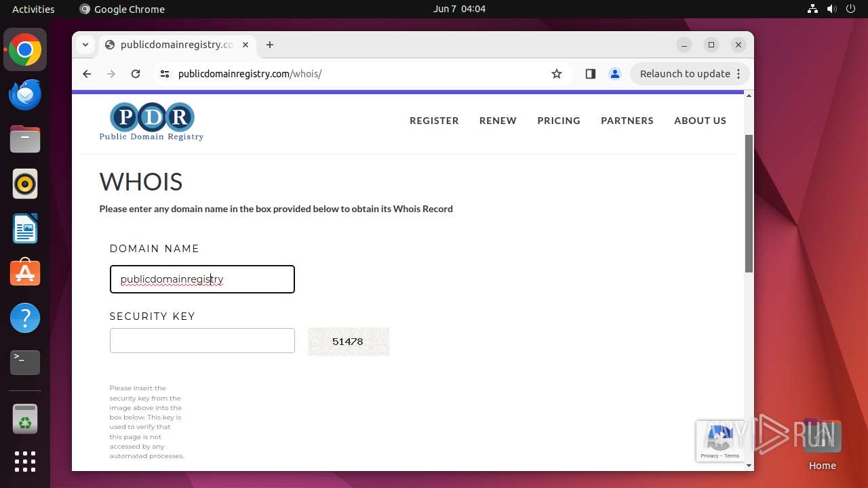This screenshot has width=868, height=488.
Task: Close the publicdomainregistry tab
Action: (245, 45)
